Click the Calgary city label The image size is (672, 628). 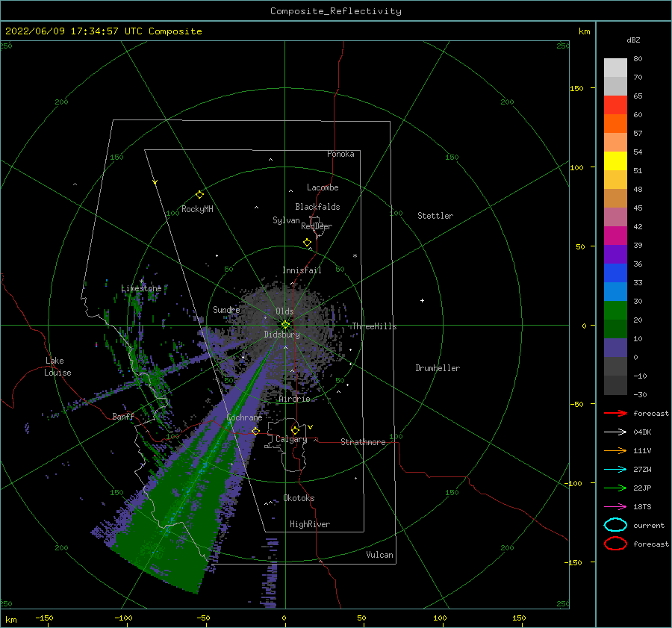tap(291, 439)
